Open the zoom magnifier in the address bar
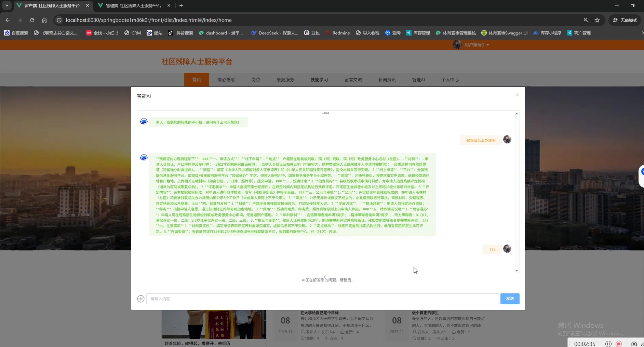The height and width of the screenshot is (347, 644). [x=586, y=20]
